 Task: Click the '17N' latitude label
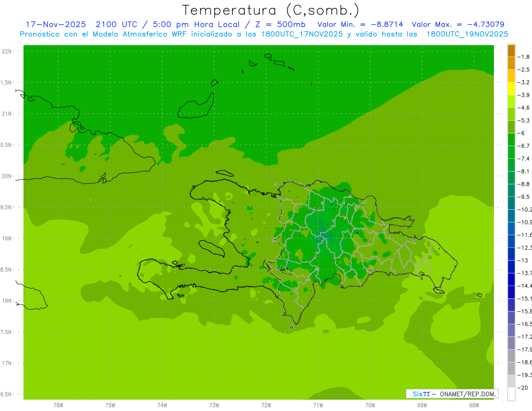(x=7, y=363)
